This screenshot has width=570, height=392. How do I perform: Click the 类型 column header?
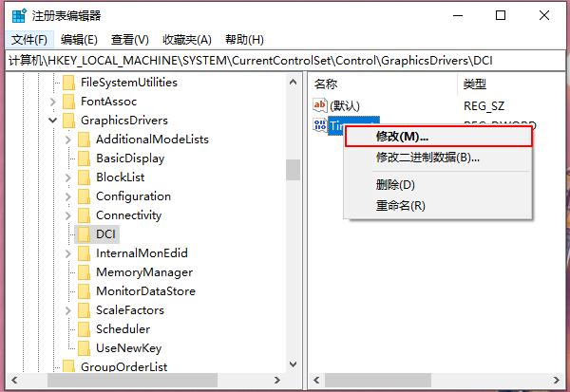click(x=511, y=84)
